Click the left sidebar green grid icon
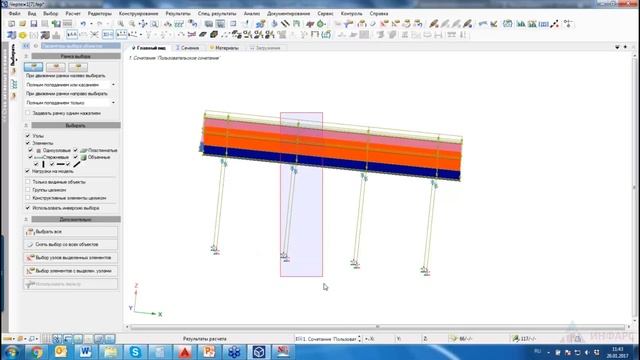The width and height of the screenshot is (640, 360). pyautogui.click(x=13, y=84)
